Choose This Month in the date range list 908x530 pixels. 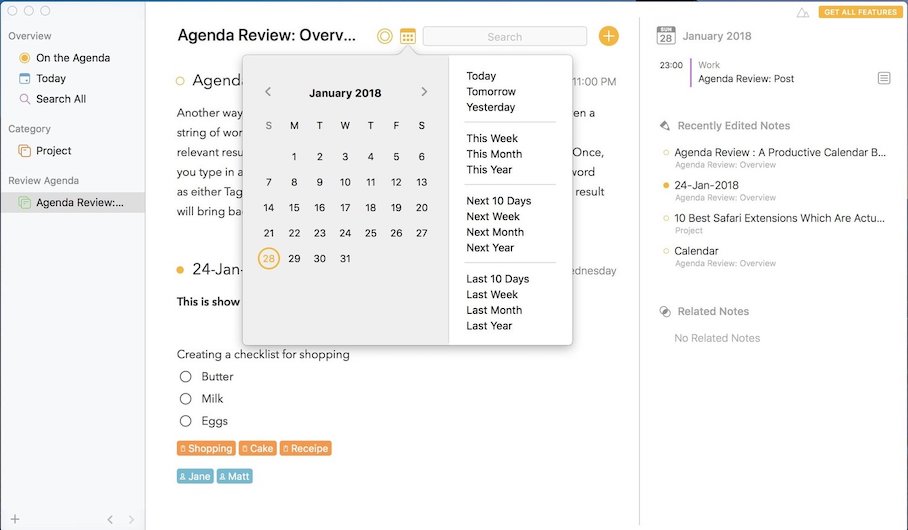[494, 154]
